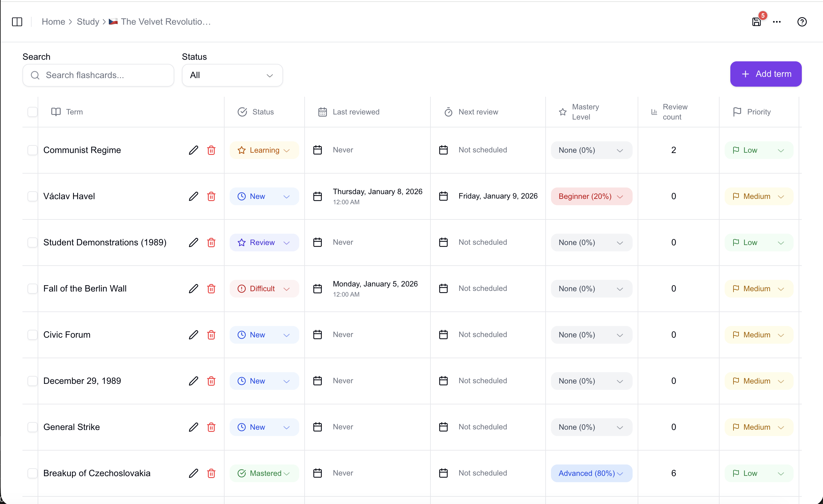
Task: Focus the Search flashcards input field
Action: pyautogui.click(x=103, y=76)
